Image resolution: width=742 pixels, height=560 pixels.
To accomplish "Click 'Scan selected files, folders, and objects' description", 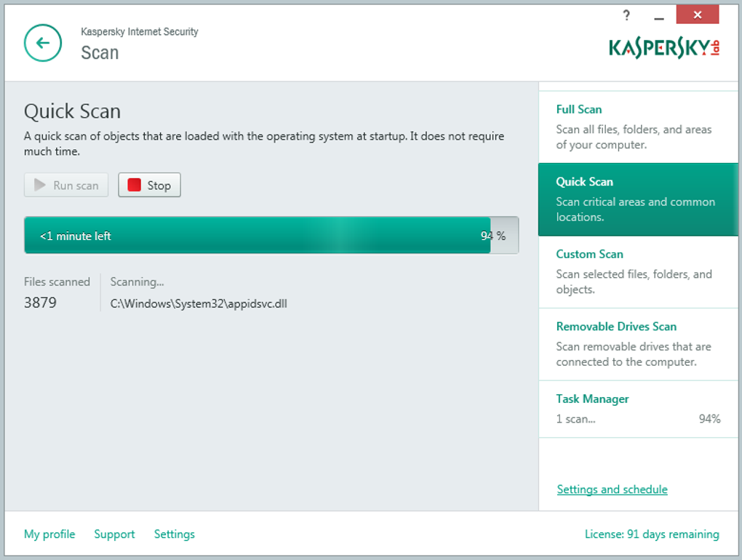I will pos(634,282).
